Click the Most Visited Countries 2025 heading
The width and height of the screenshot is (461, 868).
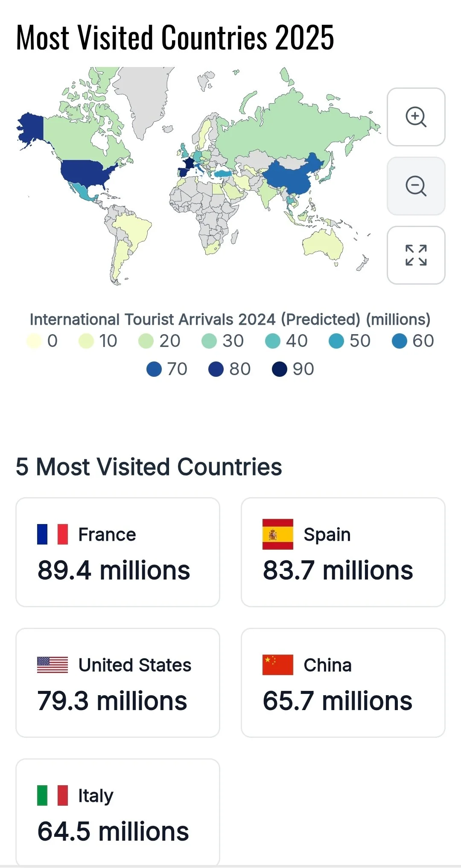coord(175,38)
